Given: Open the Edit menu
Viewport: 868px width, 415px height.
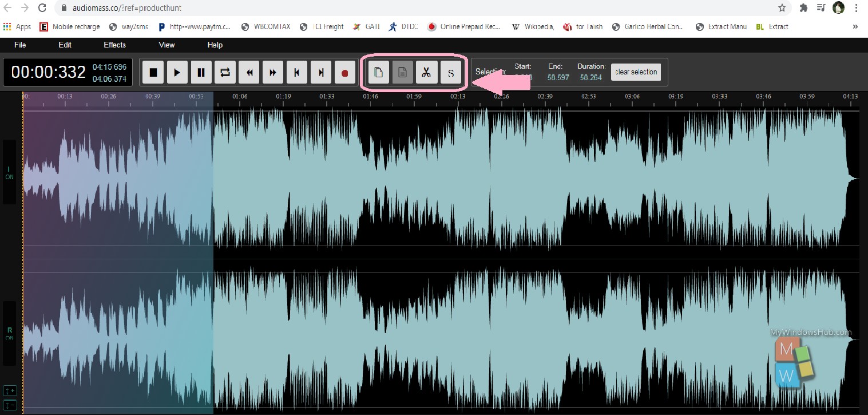Looking at the screenshot, I should (65, 45).
